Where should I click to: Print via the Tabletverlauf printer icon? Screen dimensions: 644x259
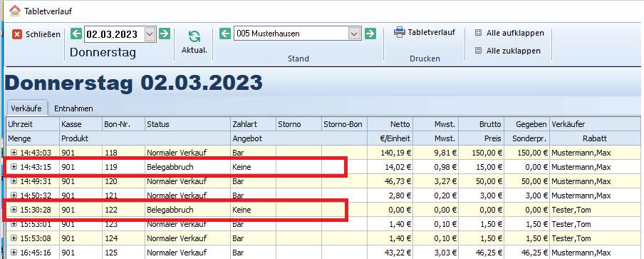(399, 32)
